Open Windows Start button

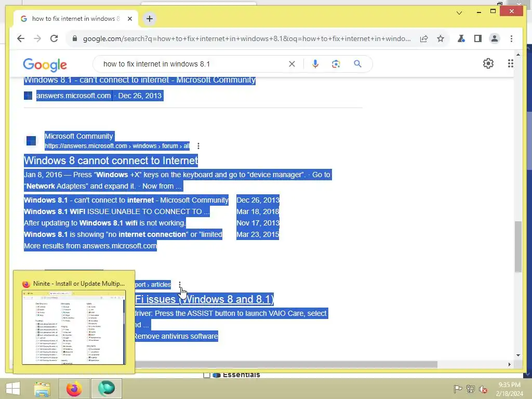(13, 389)
